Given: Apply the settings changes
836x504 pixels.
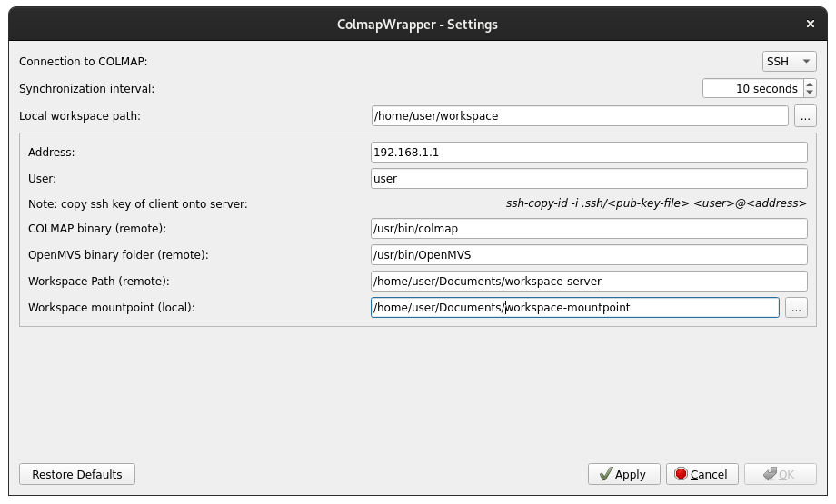Looking at the screenshot, I should [x=624, y=474].
